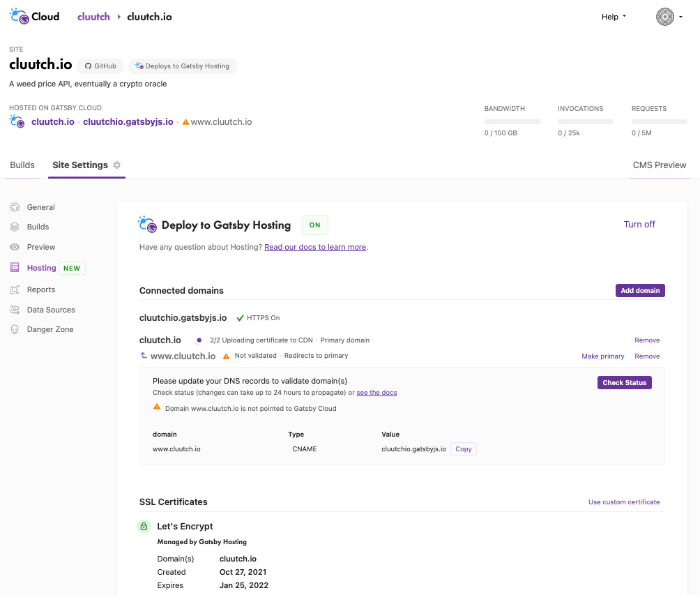The width and height of the screenshot is (700, 595).
Task: Click the Bandwidth usage bar
Action: (512, 121)
